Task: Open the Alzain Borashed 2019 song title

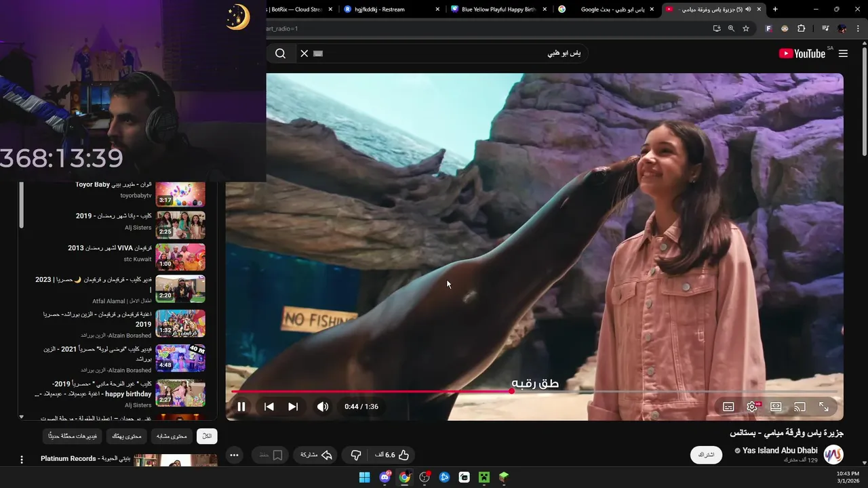Action: point(97,319)
